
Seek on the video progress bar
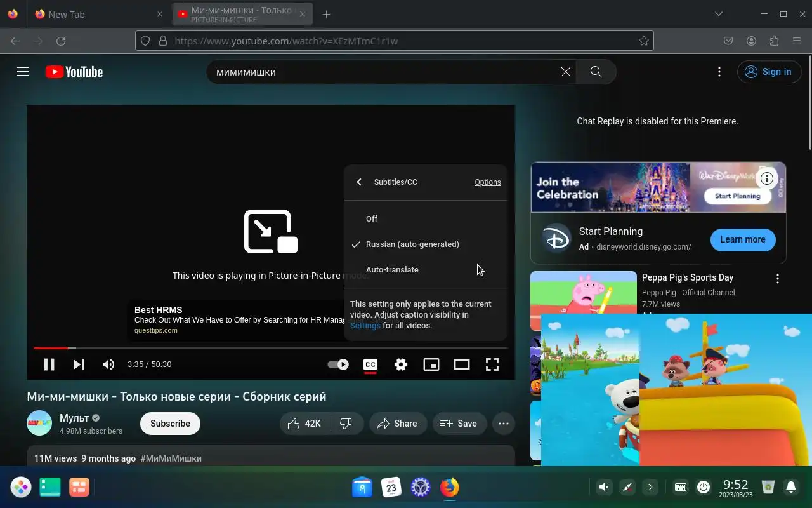pos(271,348)
